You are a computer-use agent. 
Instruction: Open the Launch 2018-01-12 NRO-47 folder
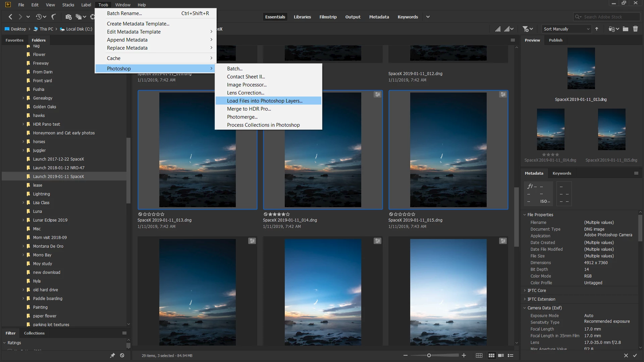point(58,168)
